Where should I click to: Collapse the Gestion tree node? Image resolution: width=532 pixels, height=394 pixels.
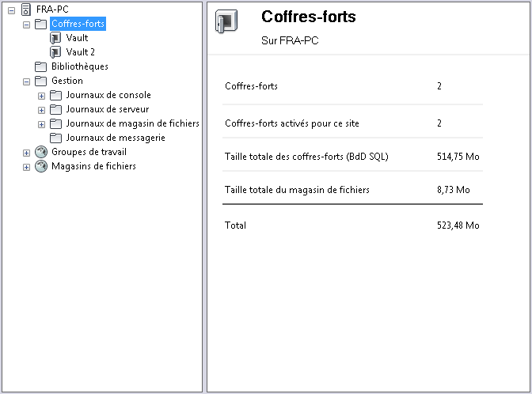pyautogui.click(x=26, y=81)
